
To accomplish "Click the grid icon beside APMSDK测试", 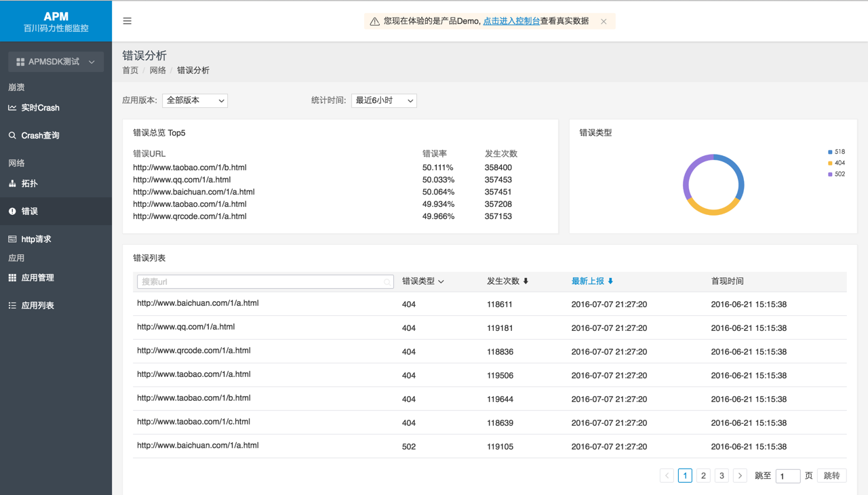I will [x=20, y=62].
